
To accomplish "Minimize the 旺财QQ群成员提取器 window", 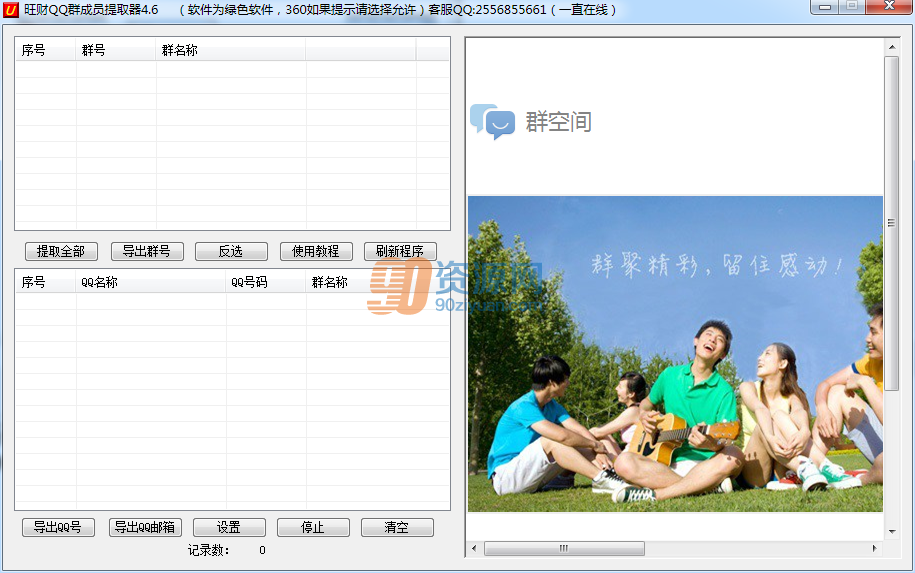I will (825, 6).
